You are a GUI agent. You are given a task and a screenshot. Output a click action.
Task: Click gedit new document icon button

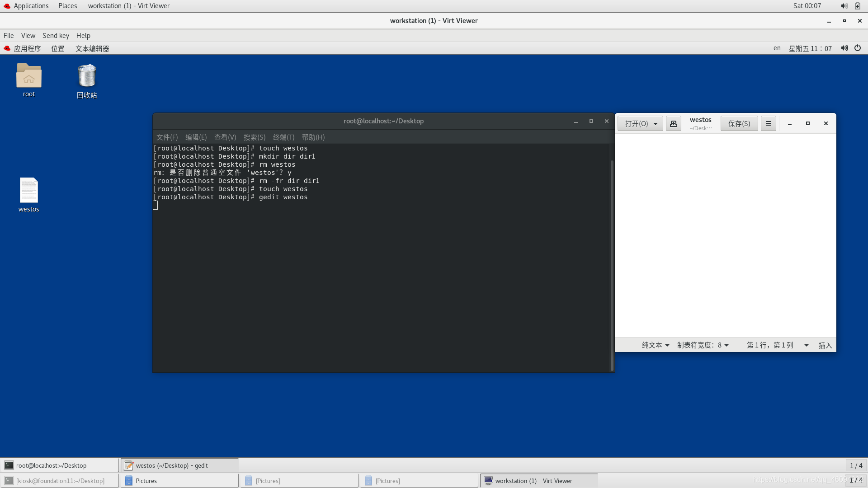pyautogui.click(x=673, y=123)
